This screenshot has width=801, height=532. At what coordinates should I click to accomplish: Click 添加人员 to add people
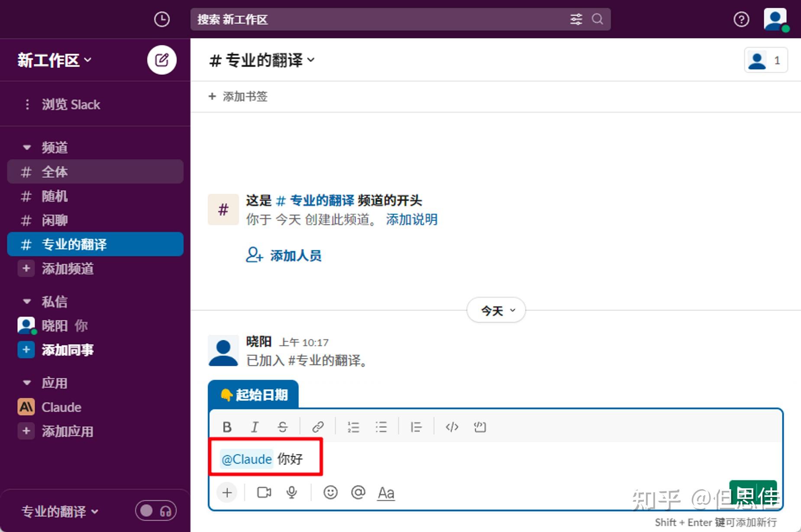point(284,255)
